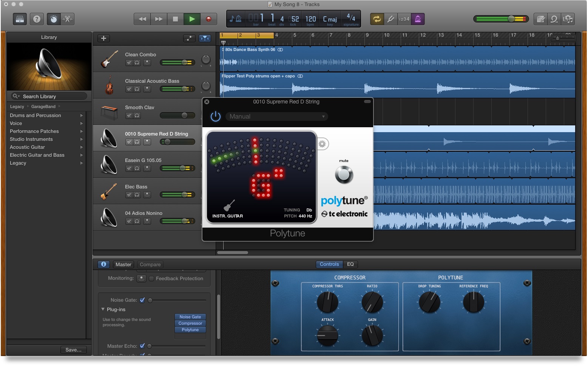Solo the Classical Acoustic Bass track
The width and height of the screenshot is (588, 367).
(137, 89)
